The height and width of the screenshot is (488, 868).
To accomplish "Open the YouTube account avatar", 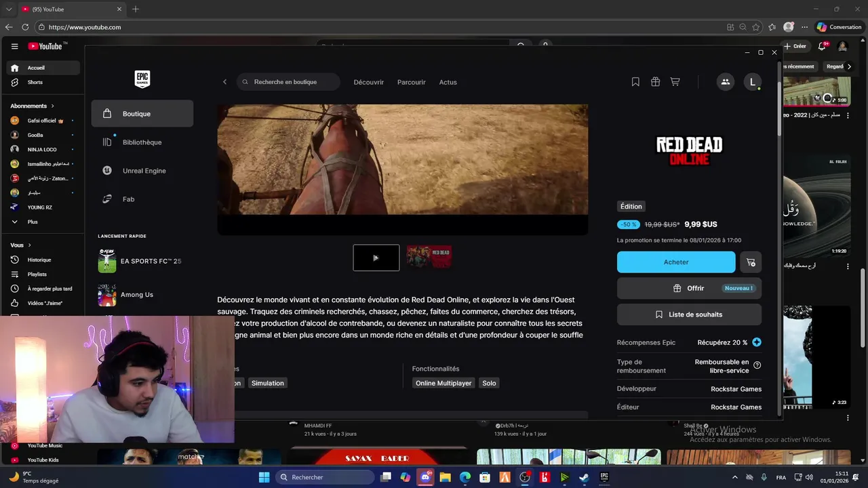I will [x=842, y=46].
